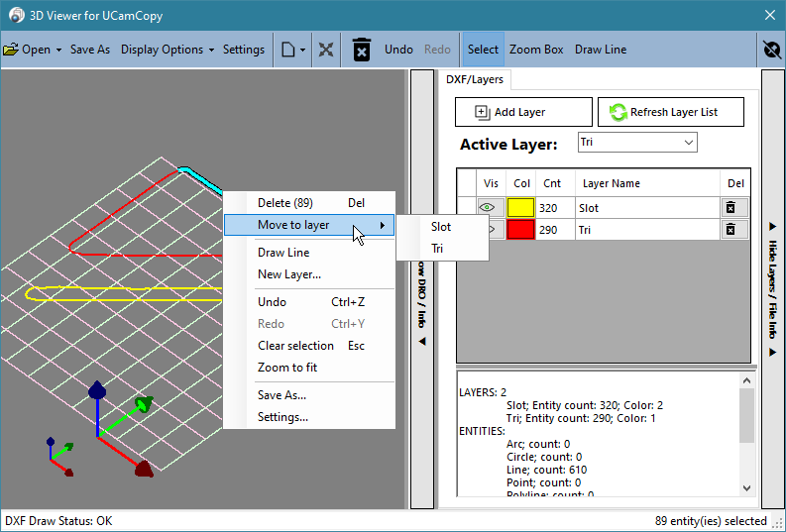Choose New Layer... from context menu

pyautogui.click(x=309, y=274)
